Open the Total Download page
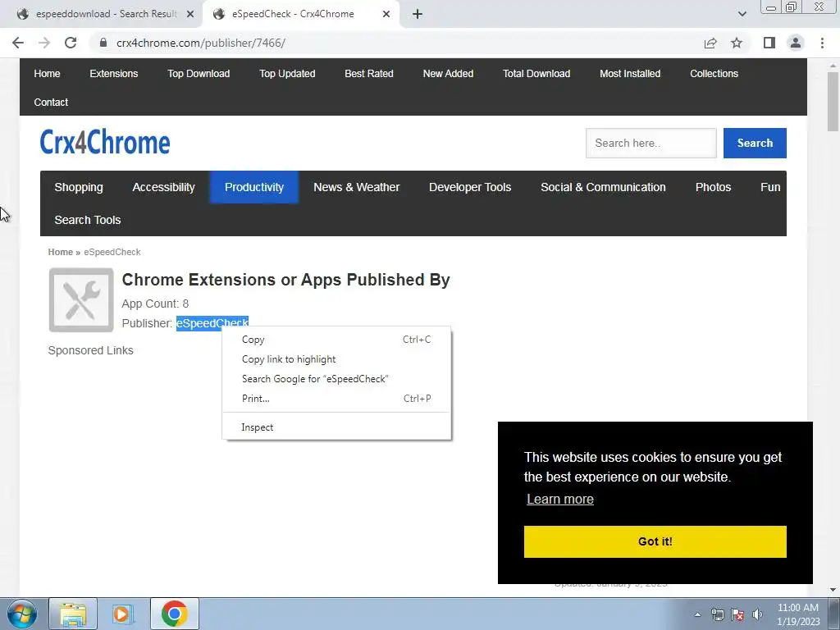The width and height of the screenshot is (840, 630). (x=536, y=74)
